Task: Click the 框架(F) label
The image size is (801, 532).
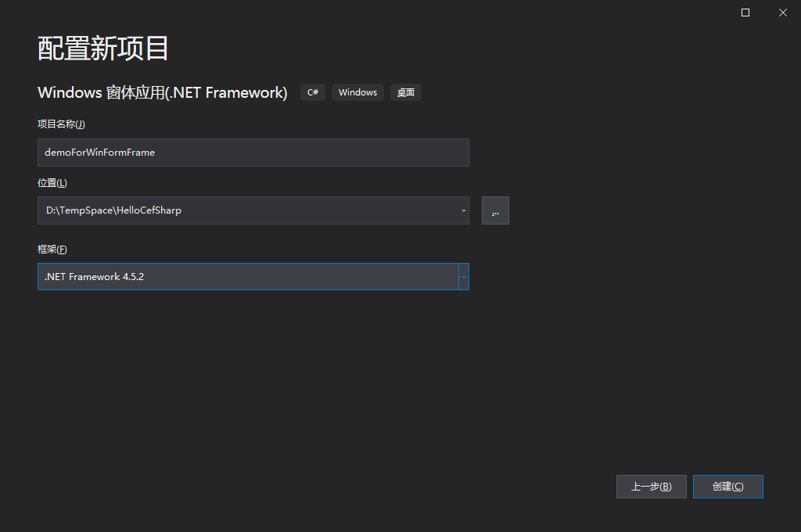Action: pyautogui.click(x=52, y=250)
